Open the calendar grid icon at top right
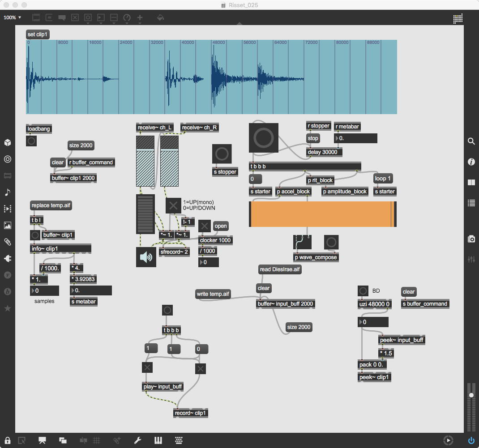This screenshot has height=448, width=479. (458, 18)
